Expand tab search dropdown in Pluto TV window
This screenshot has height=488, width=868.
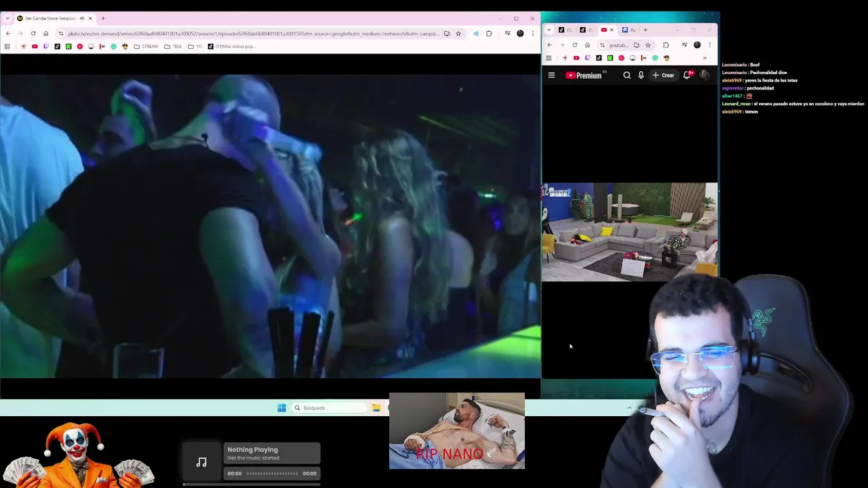click(7, 18)
